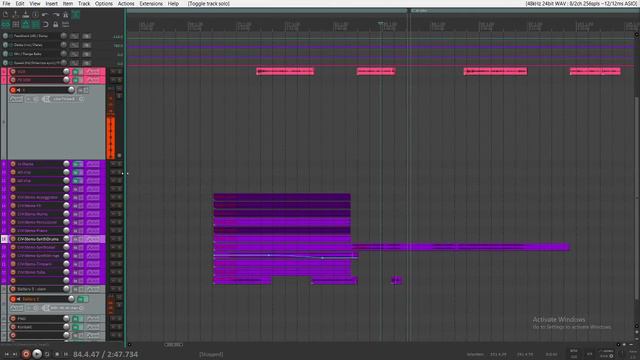The image size is (640, 360).
Task: Tick the checkbox on Mix / Flange Baby row
Action: 11,54
